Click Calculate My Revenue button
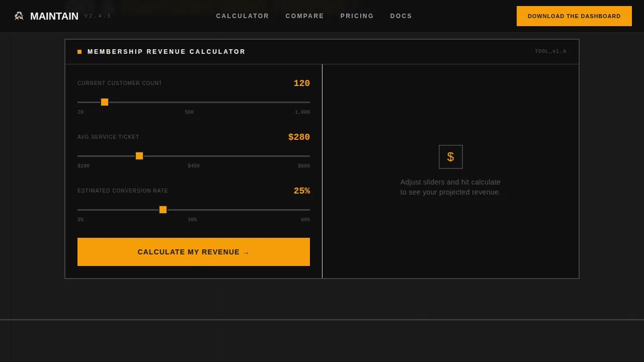This screenshot has width=644, height=362. [194, 252]
